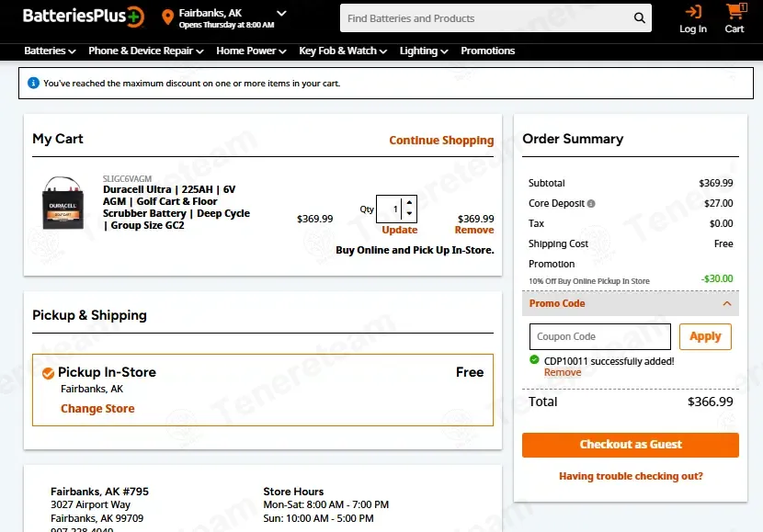Click the Sun: 10:00 AM - 5:00 PM hours
This screenshot has height=532, width=763.
(x=318, y=518)
